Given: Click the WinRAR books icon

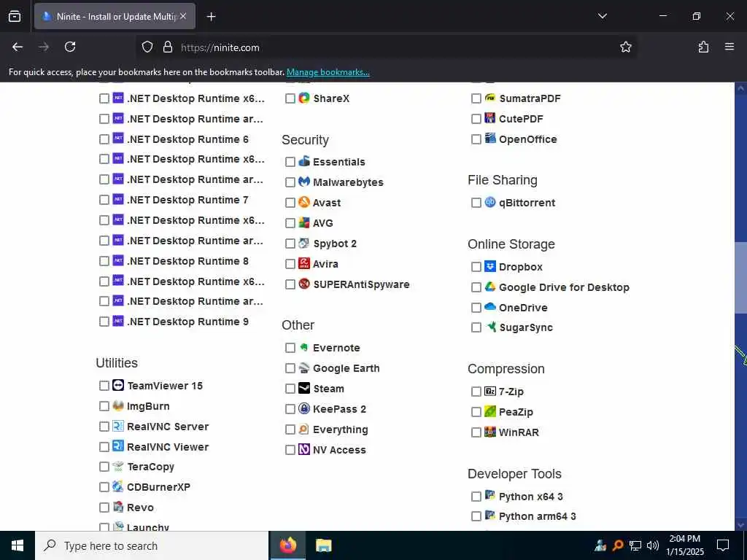Looking at the screenshot, I should click(490, 432).
